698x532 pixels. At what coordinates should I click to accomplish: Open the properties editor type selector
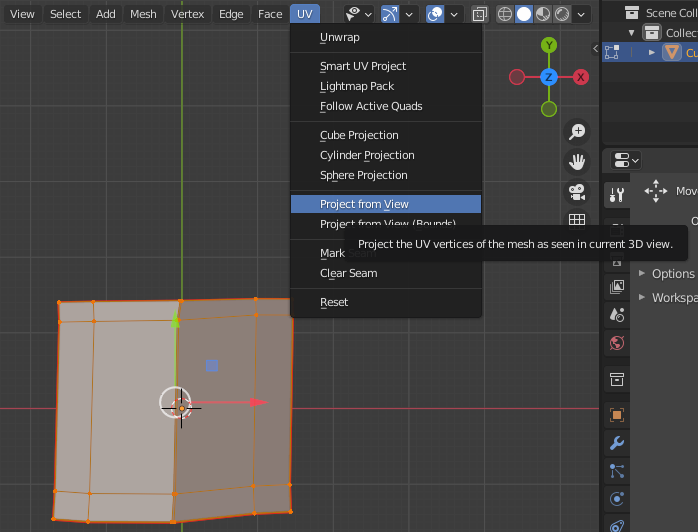pos(627,160)
